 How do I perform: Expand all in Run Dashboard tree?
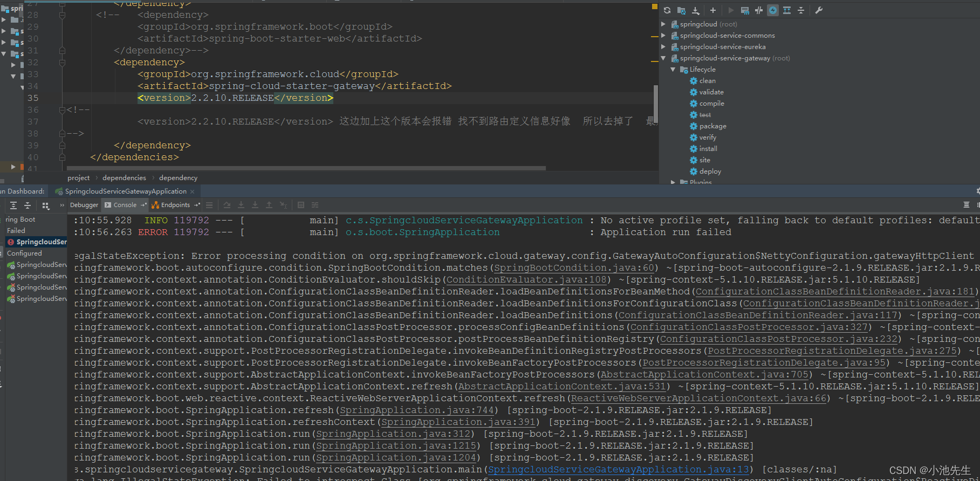tap(13, 205)
